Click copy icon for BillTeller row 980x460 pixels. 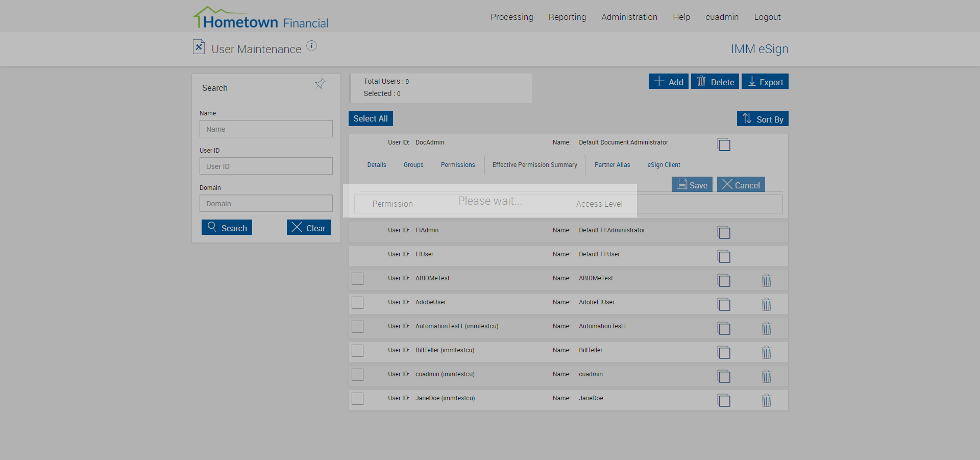pyautogui.click(x=724, y=352)
